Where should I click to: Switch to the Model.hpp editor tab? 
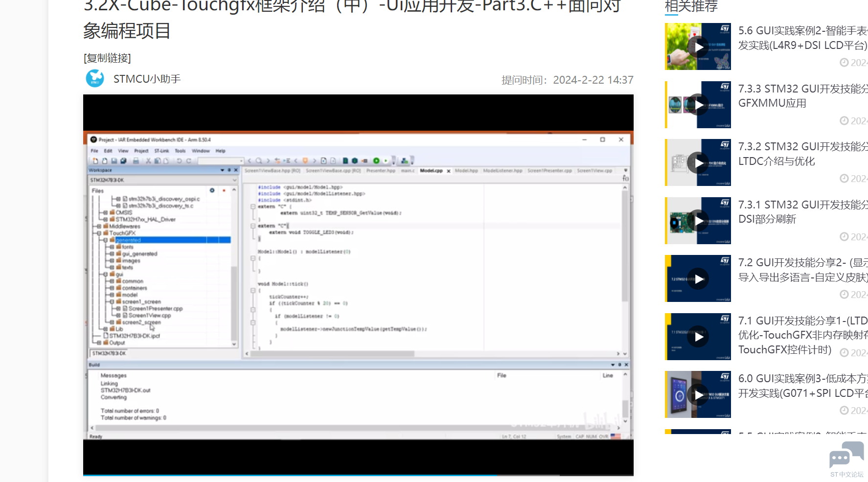[x=466, y=171]
